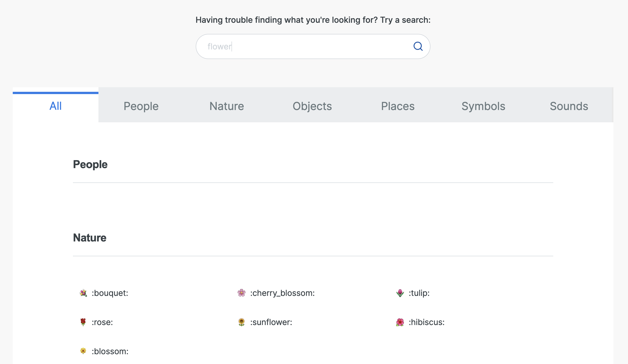The image size is (628, 364).
Task: Click the magnifying glass search icon
Action: coord(418,46)
